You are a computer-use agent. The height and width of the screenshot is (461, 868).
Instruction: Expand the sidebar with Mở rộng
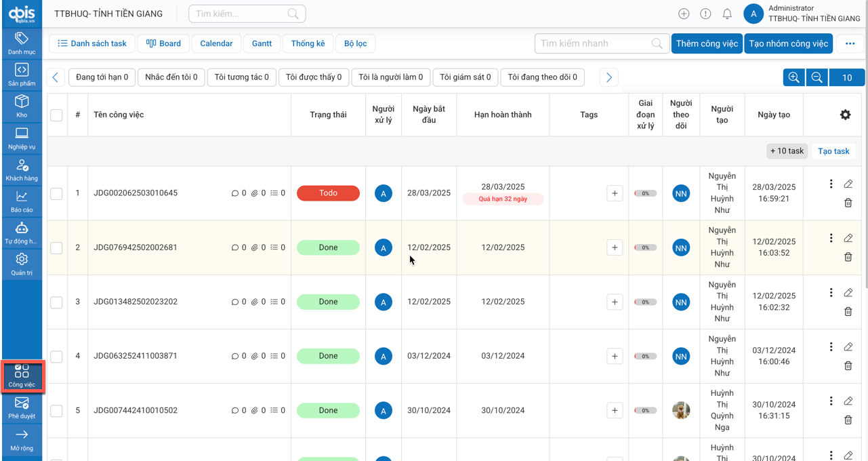22,440
